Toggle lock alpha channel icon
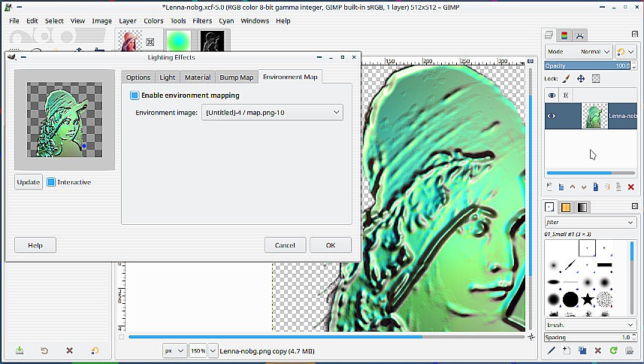This screenshot has height=364, width=644. [596, 78]
